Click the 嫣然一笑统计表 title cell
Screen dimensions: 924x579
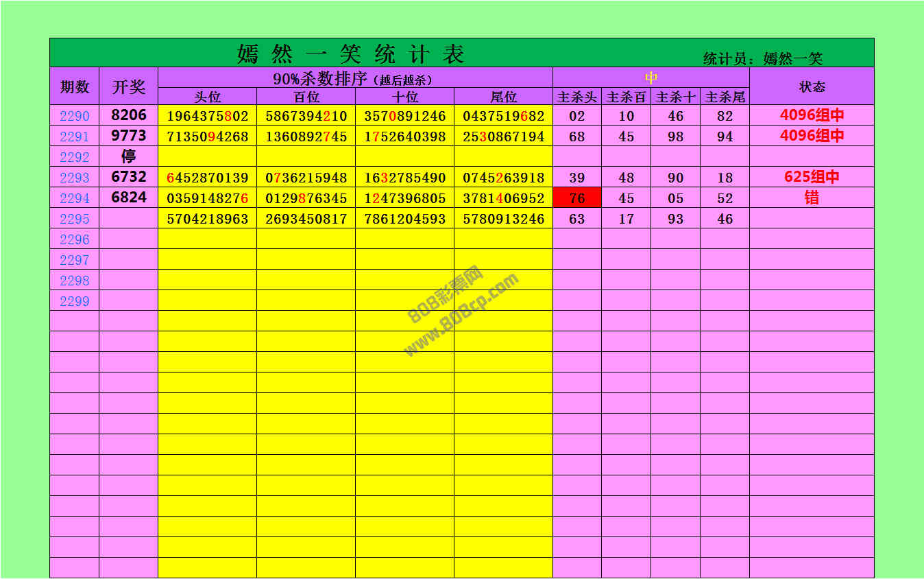click(x=351, y=54)
